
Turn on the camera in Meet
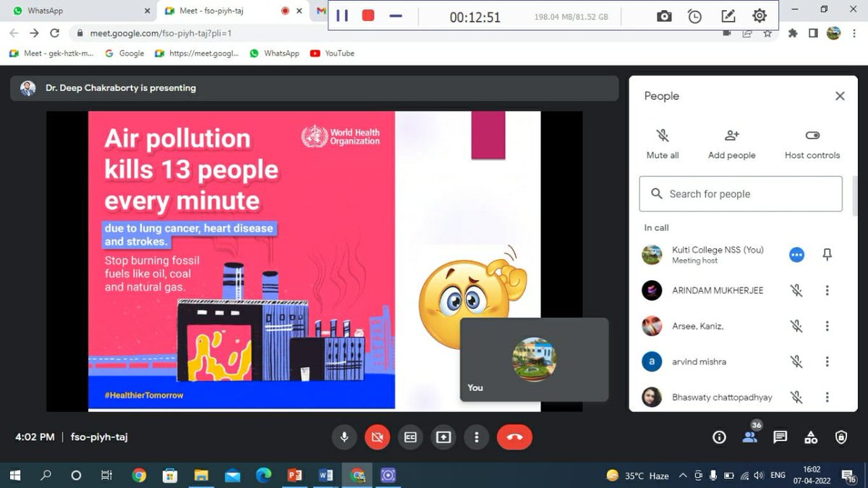point(377,437)
